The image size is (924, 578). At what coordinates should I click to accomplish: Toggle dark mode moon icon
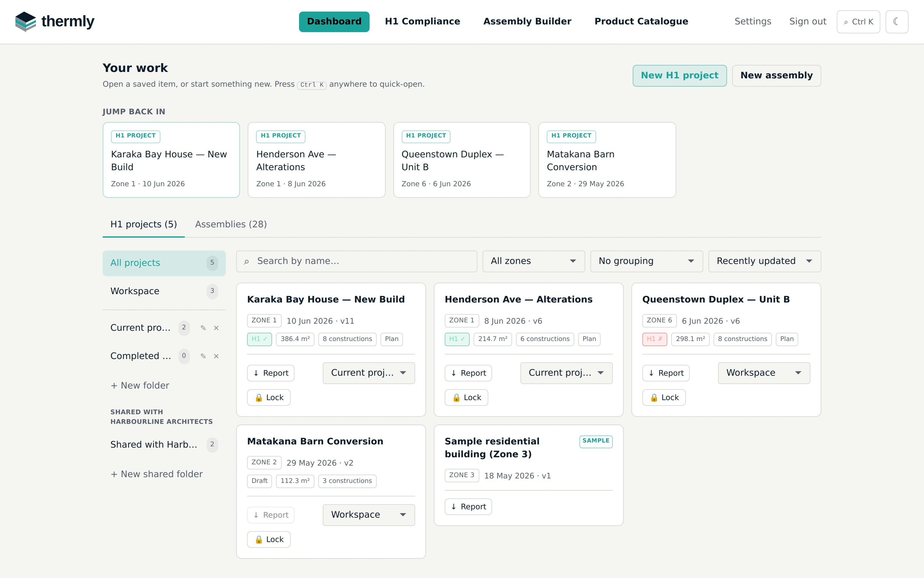coord(896,22)
